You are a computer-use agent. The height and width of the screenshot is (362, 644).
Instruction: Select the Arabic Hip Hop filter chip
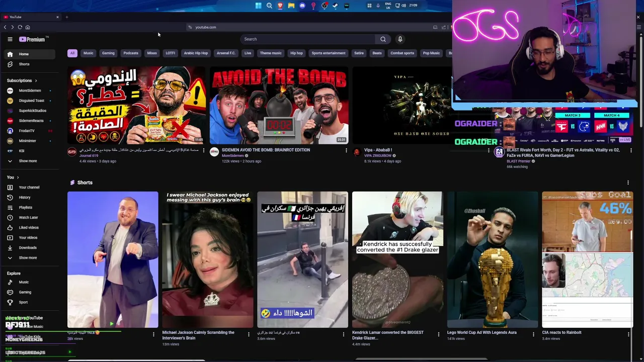coord(196,53)
